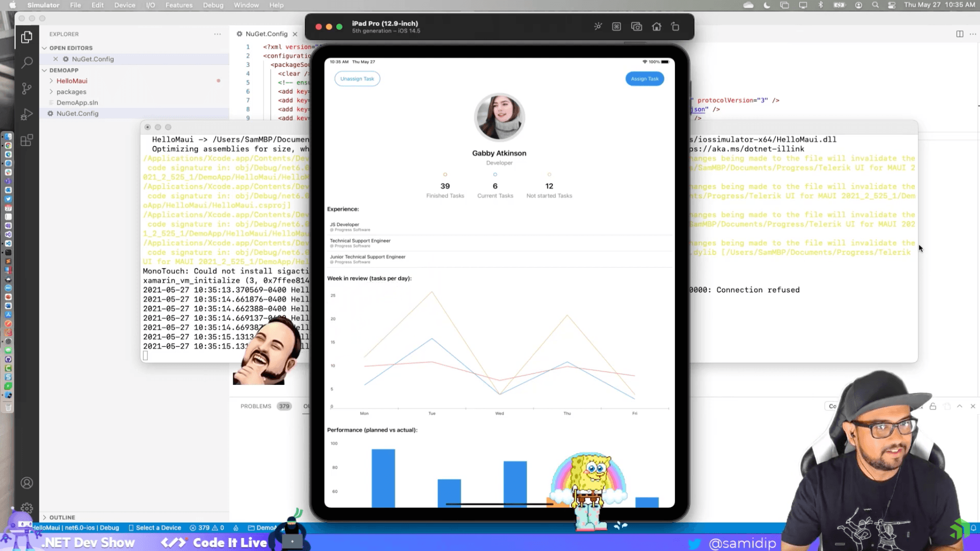The width and height of the screenshot is (980, 551).
Task: Tap the 12 Not started Tasks stat
Action: (549, 186)
